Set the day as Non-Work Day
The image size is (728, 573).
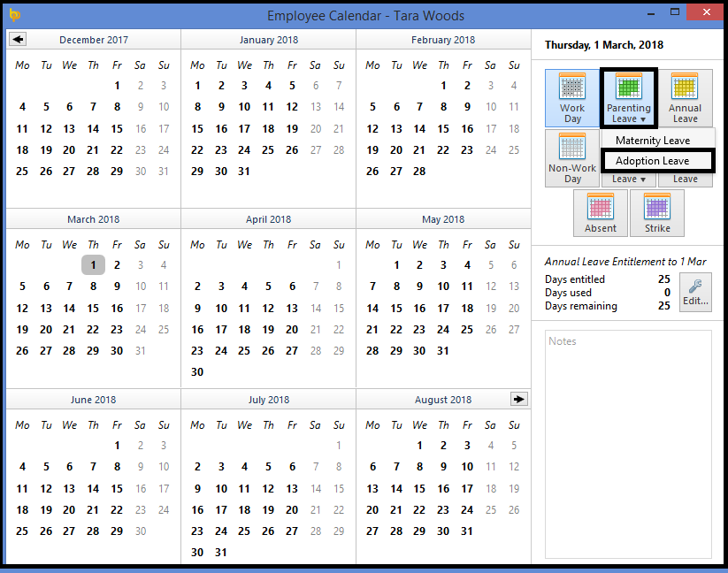(572, 158)
